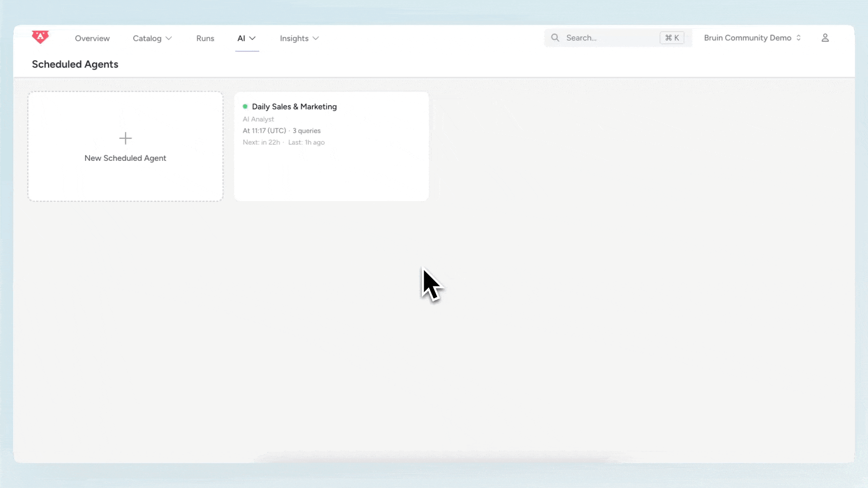Open the Insights dropdown
The height and width of the screenshot is (488, 868).
[299, 38]
